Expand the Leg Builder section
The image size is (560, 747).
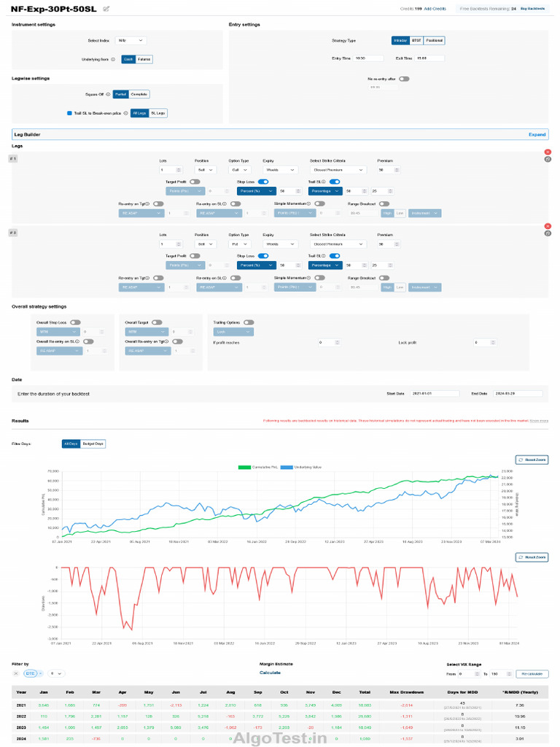pyautogui.click(x=537, y=135)
